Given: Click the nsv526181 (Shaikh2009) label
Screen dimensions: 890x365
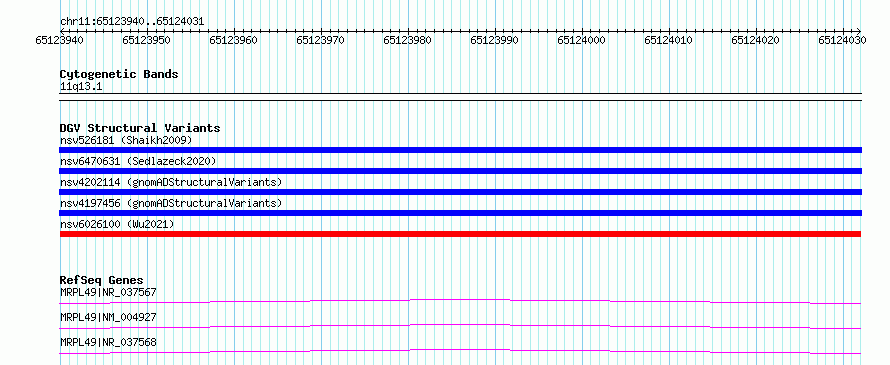Looking at the screenshot, I should point(126,140).
